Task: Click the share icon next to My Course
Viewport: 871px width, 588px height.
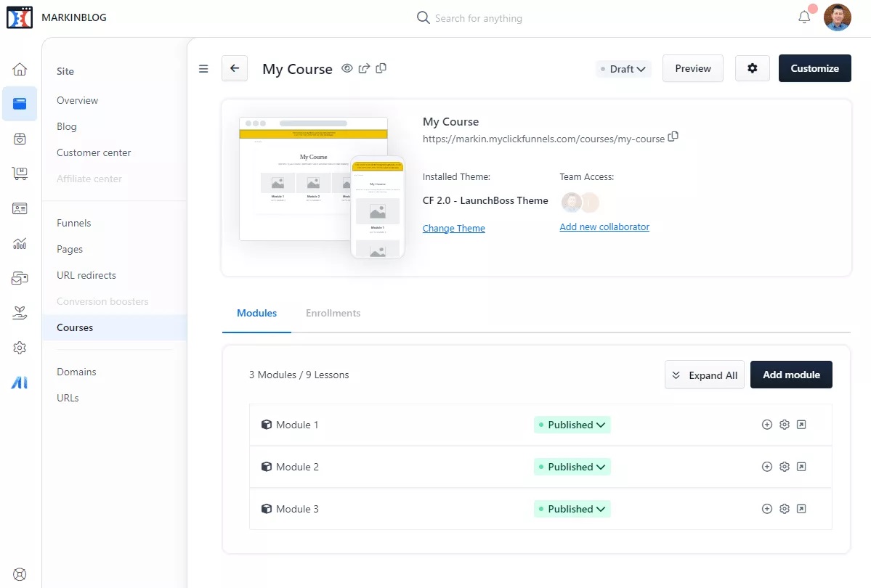Action: point(364,68)
